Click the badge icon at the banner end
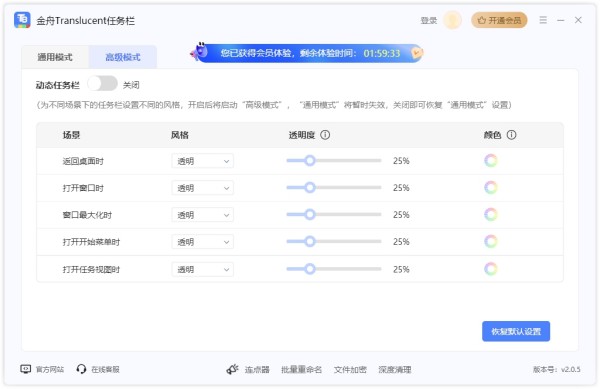The image size is (600, 389). point(417,53)
